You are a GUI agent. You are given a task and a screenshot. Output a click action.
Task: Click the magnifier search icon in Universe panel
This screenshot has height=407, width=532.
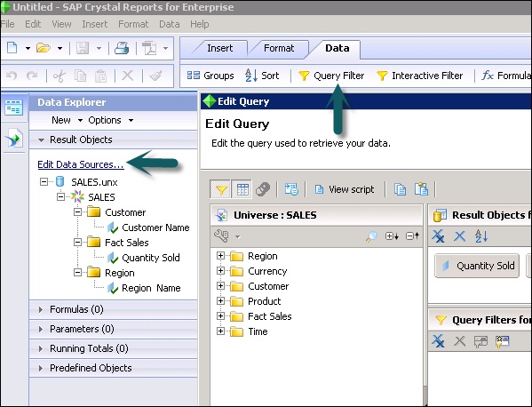pyautogui.click(x=371, y=235)
